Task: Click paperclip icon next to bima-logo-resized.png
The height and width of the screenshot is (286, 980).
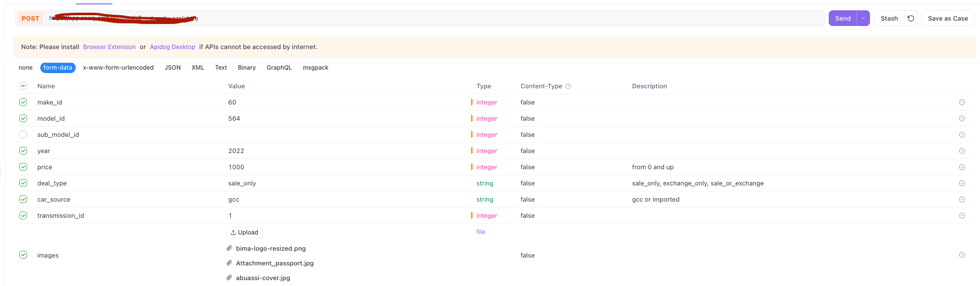Action: coord(229,248)
